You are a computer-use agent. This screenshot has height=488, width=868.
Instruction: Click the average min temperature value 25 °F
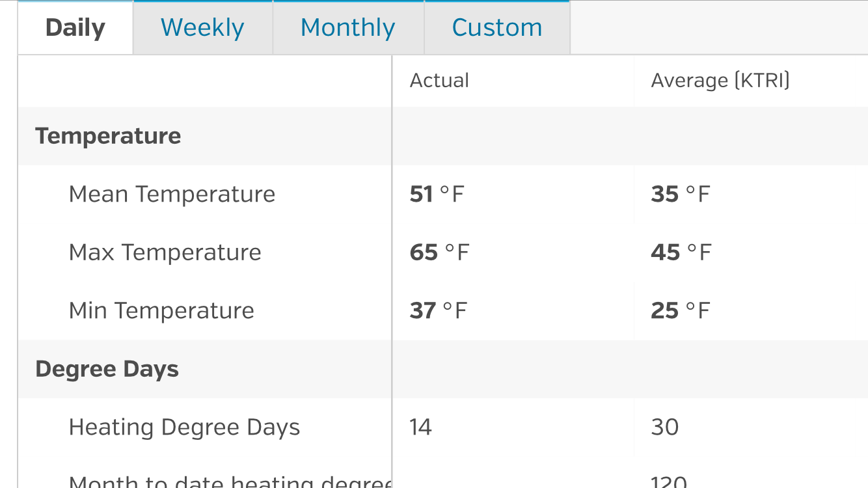[680, 310]
